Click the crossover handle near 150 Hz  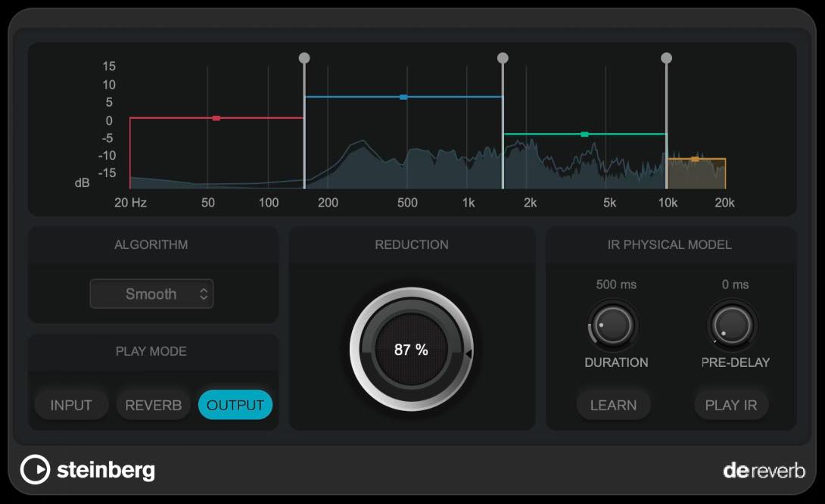(304, 58)
